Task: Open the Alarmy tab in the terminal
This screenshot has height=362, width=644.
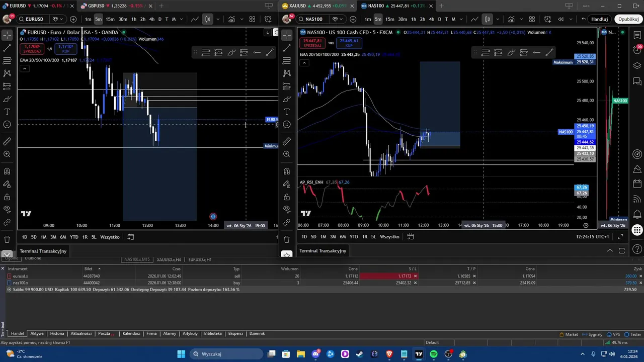Action: click(170, 333)
